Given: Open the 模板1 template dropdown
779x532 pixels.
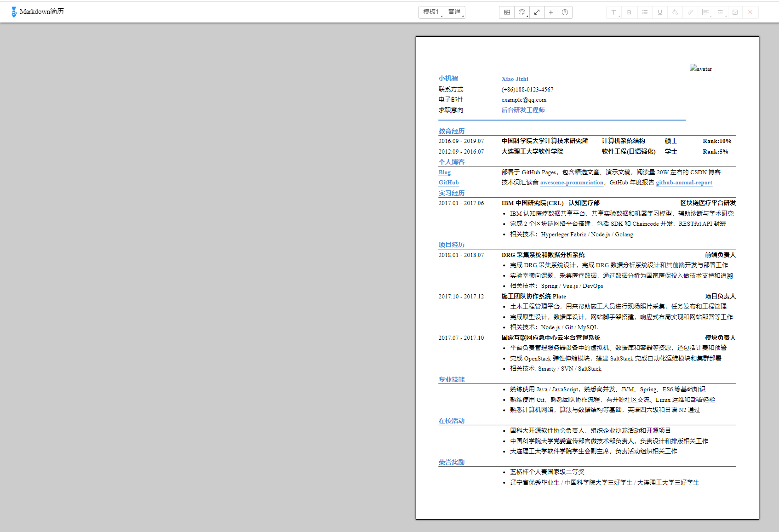Looking at the screenshot, I should [x=430, y=12].
